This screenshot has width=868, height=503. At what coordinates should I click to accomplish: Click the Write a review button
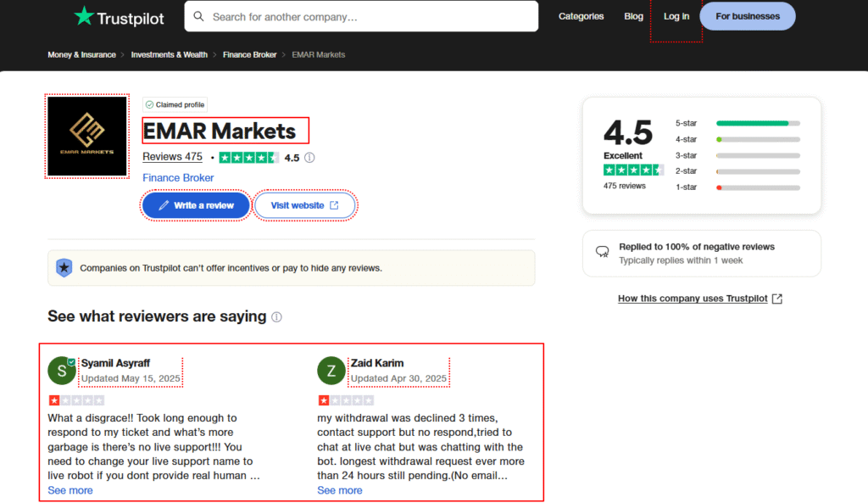(x=196, y=205)
